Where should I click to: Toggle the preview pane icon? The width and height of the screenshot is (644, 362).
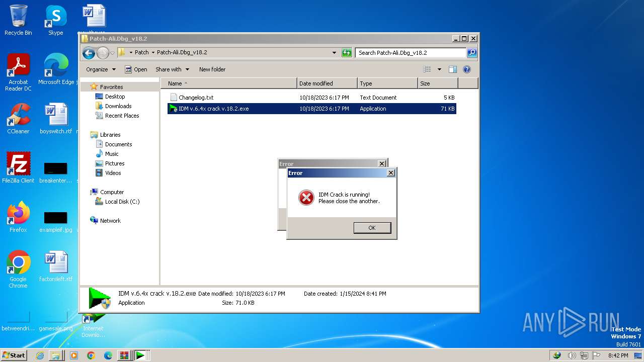(452, 69)
